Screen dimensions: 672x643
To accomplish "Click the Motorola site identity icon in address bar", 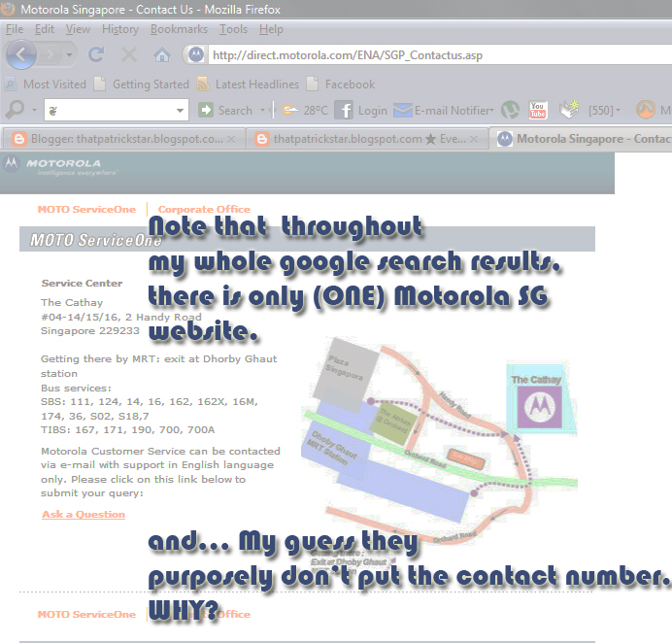I will click(x=196, y=54).
